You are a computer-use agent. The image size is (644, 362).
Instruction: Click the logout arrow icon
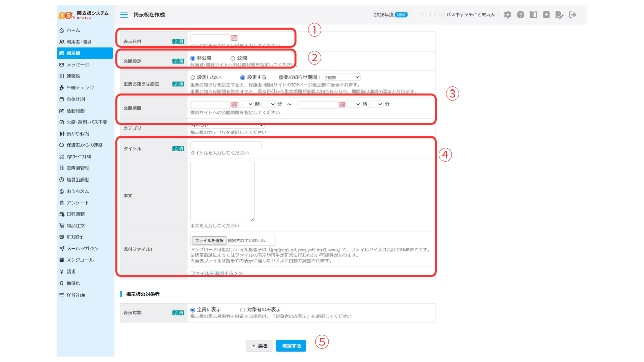[573, 15]
